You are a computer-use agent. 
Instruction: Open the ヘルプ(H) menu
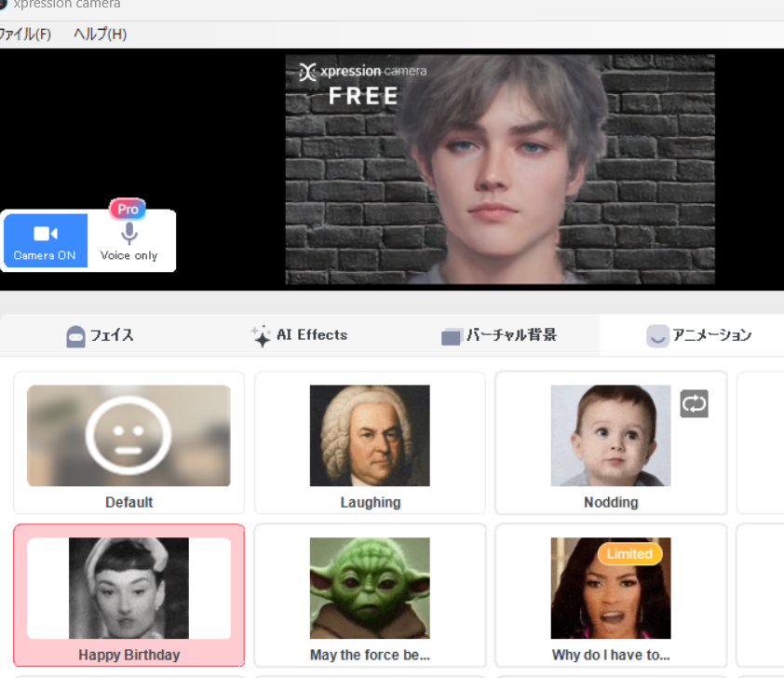(100, 34)
